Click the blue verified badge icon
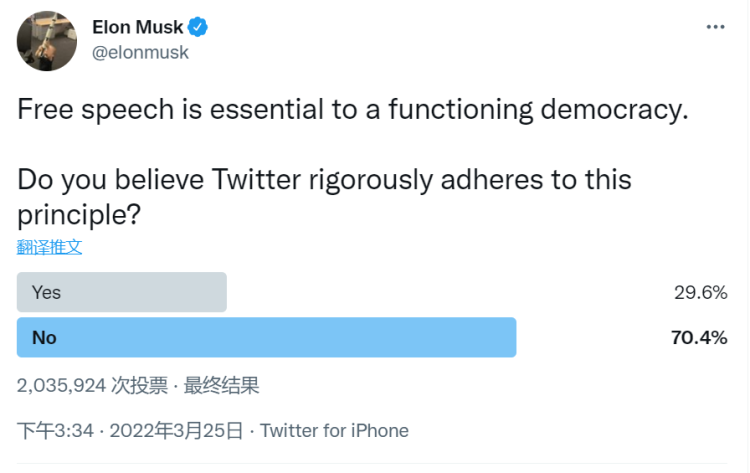This screenshot has height=473, width=750. (198, 28)
